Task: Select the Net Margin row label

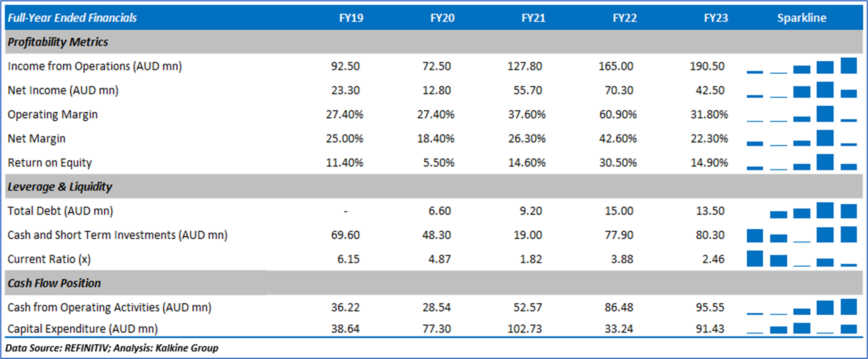Action: coord(37,138)
